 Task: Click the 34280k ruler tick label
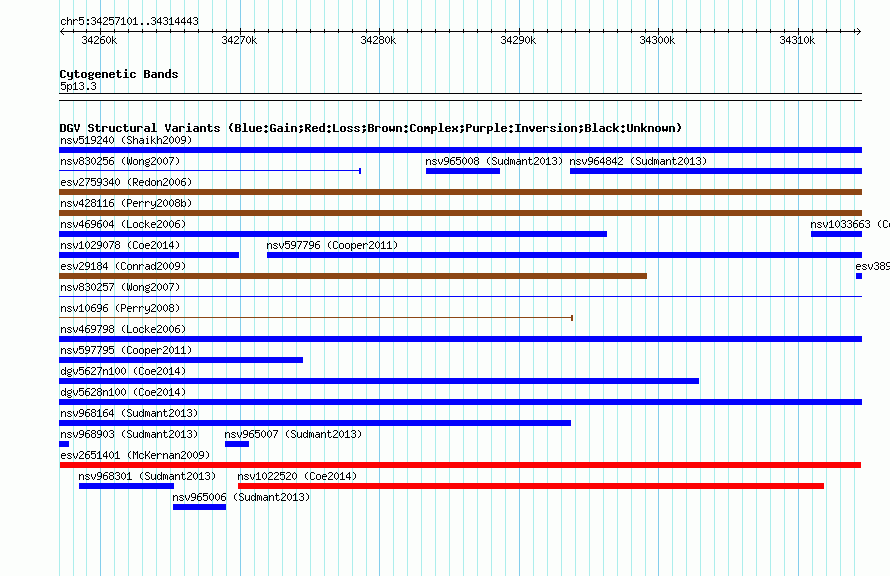pyautogui.click(x=379, y=40)
